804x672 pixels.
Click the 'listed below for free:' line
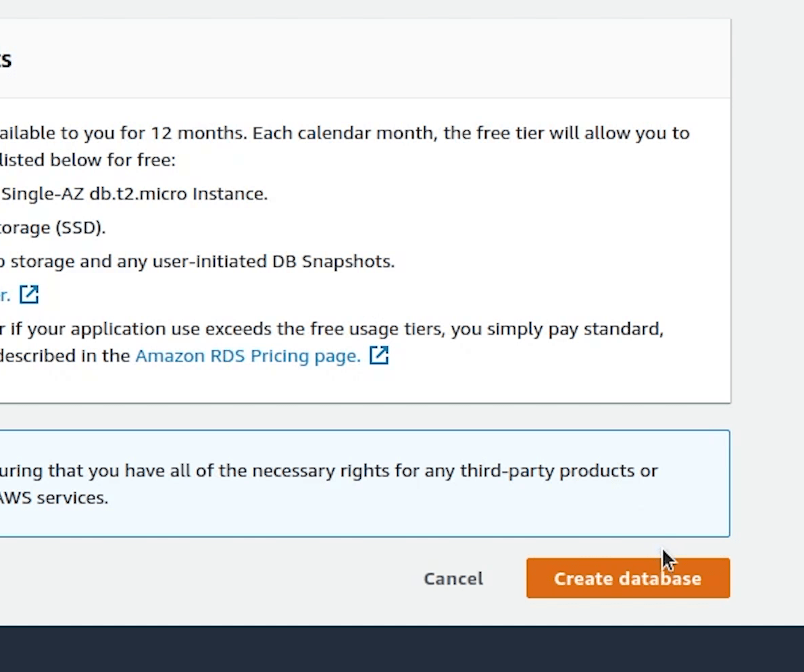coord(88,160)
